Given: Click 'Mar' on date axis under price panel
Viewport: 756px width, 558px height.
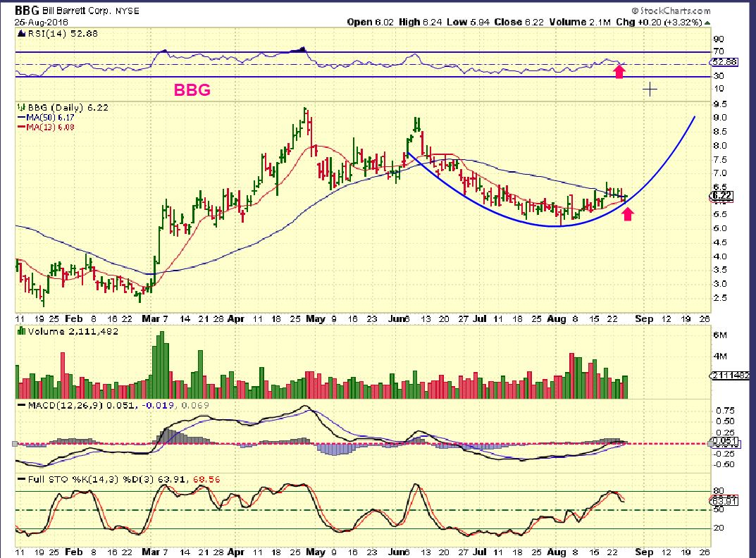Looking at the screenshot, I should 151,318.
